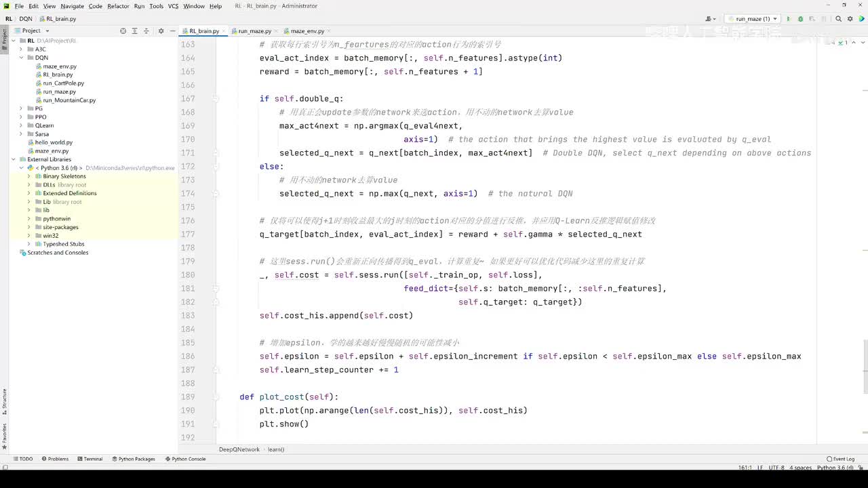868x488 pixels.
Task: Open the Problems tool window
Action: tap(55, 459)
